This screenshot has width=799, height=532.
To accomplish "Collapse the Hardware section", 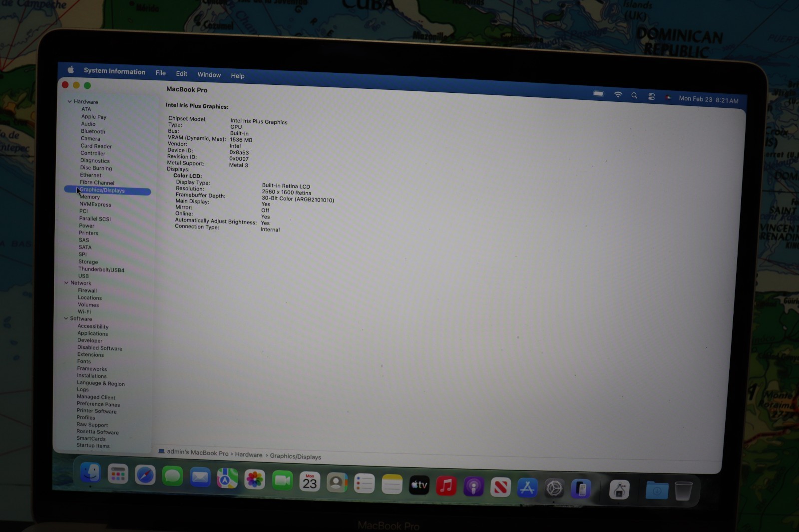I will coord(69,101).
